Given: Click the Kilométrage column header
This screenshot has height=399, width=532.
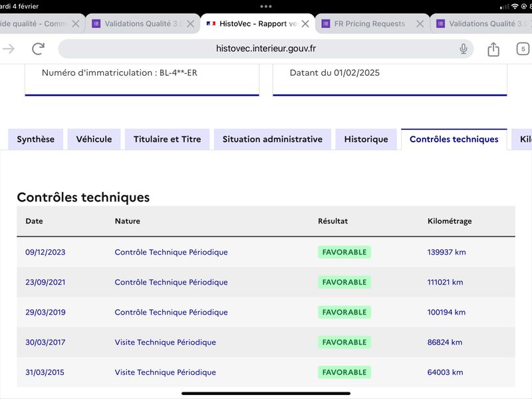Looking at the screenshot, I should click(450, 221).
